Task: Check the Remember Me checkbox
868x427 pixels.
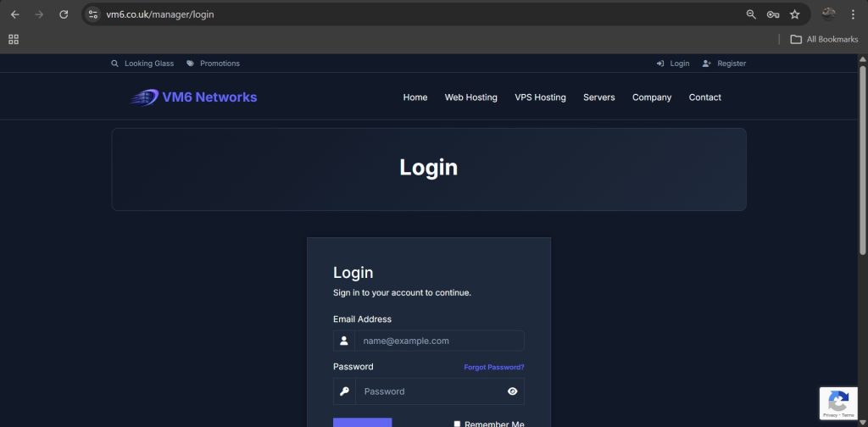Action: (x=458, y=424)
